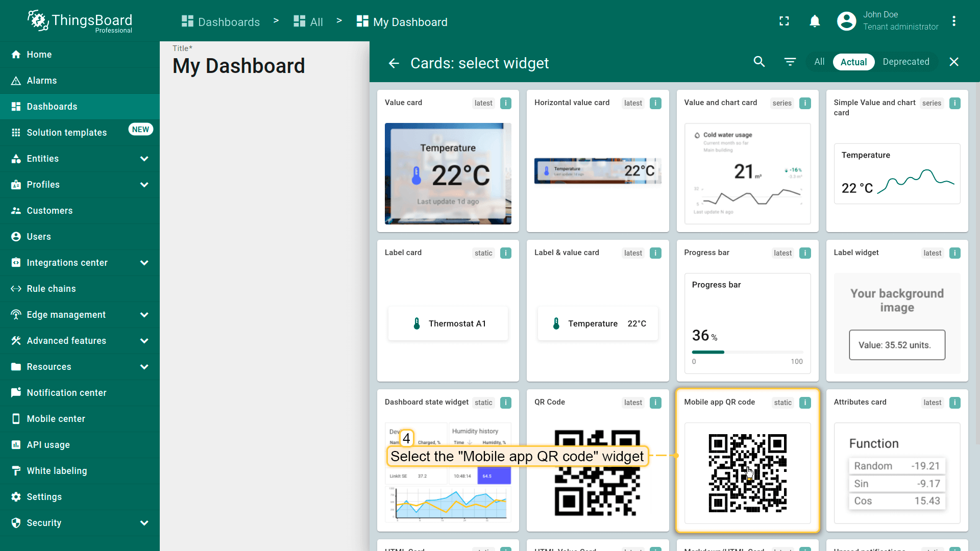Open Rule chains from sidebar
This screenshot has height=551, width=980.
pyautogui.click(x=51, y=289)
